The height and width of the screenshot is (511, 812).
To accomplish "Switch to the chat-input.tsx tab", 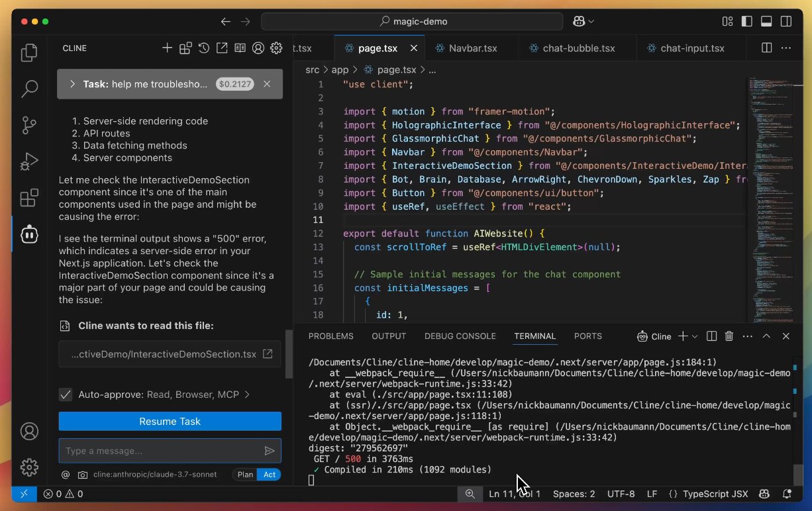I will [x=692, y=48].
